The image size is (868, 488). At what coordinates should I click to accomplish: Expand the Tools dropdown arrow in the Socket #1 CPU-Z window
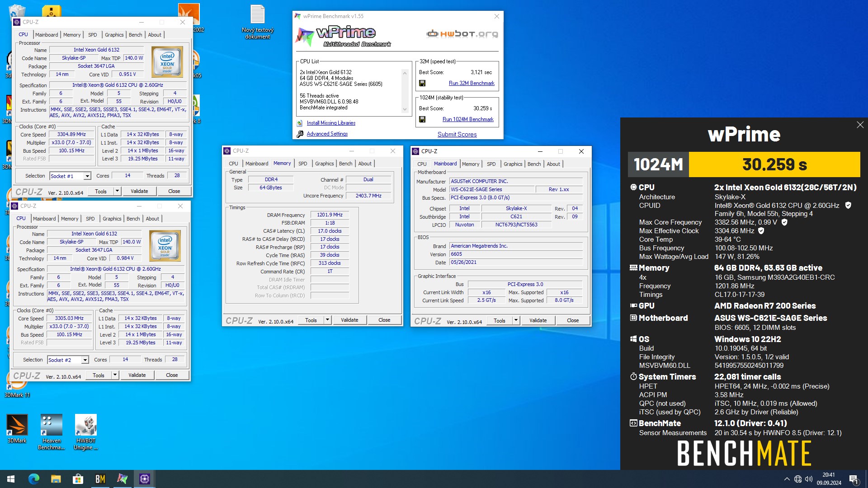point(117,191)
